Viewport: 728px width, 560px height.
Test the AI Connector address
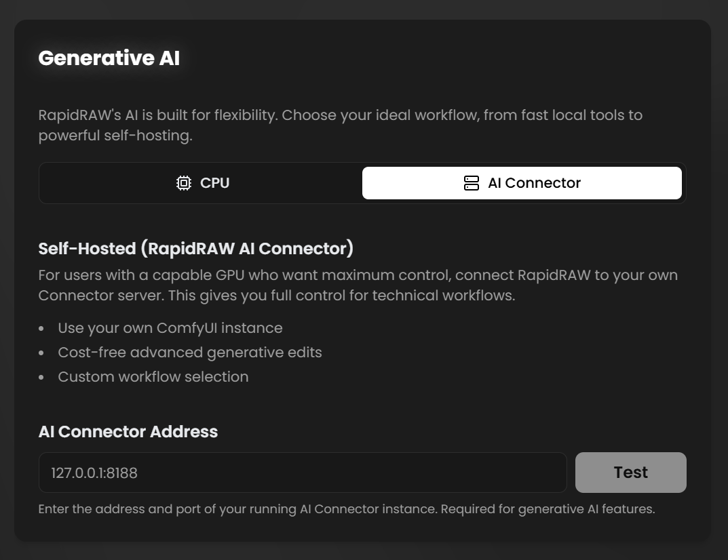[x=630, y=473]
